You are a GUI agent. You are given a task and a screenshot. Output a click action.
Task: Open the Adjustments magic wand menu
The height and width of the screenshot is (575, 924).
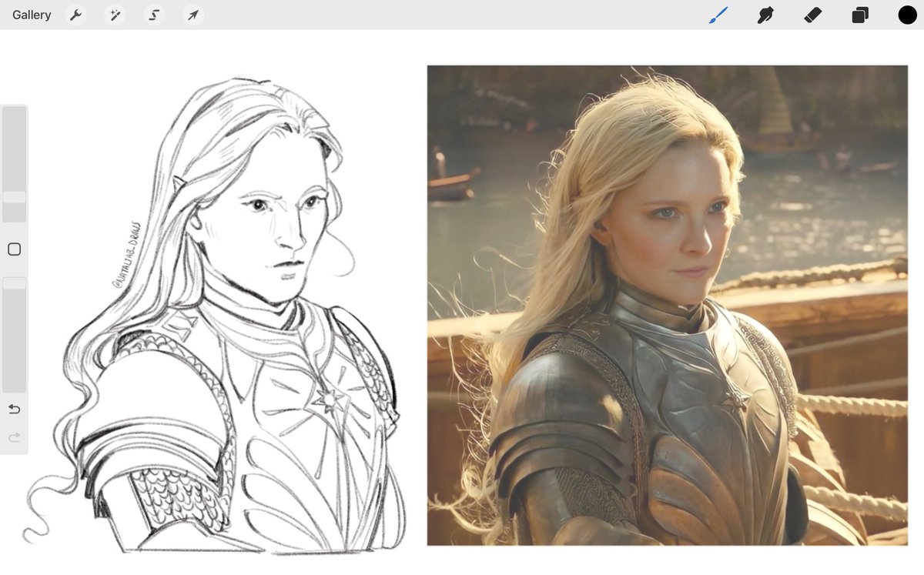115,15
